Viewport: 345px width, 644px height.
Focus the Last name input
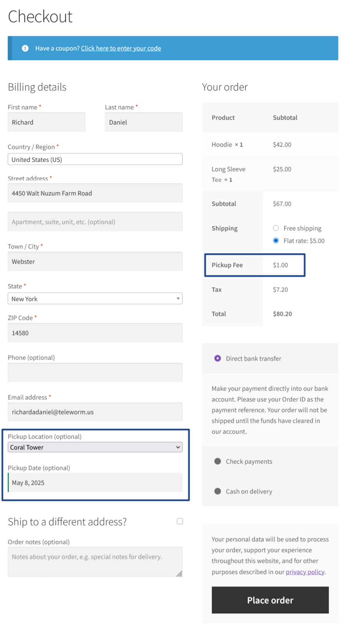143,122
